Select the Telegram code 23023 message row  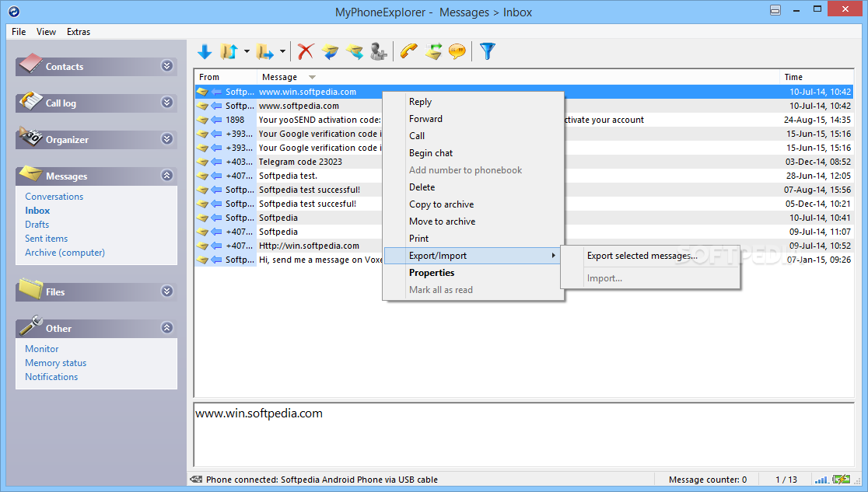point(523,162)
